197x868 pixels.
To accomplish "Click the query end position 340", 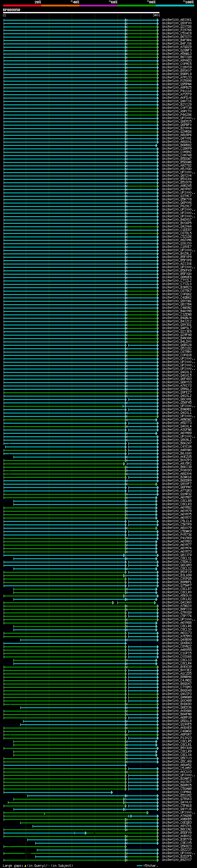I will (x=155, y=15).
